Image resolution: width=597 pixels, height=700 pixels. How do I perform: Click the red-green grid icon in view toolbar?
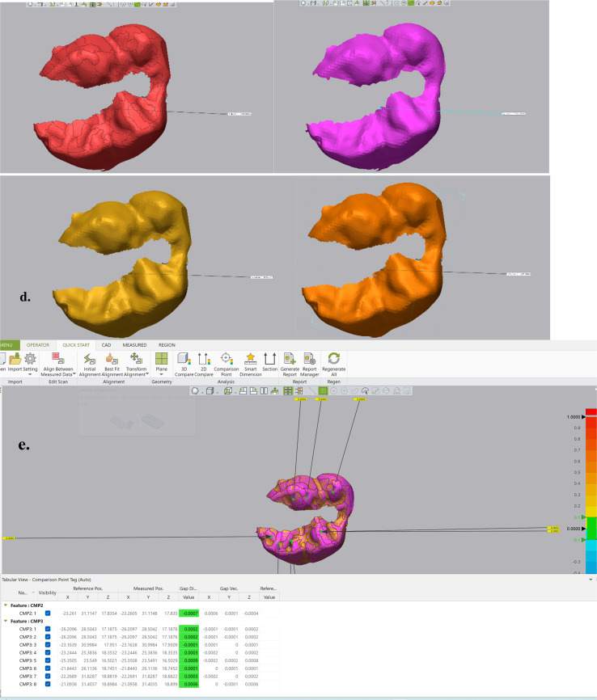tap(298, 391)
